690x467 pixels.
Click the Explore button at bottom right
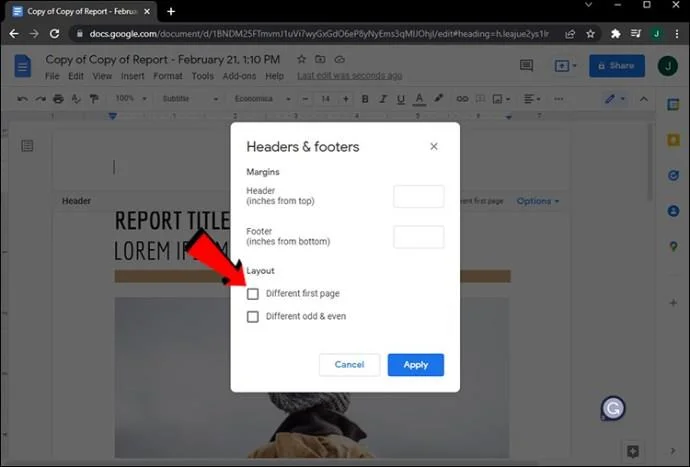tap(633, 451)
